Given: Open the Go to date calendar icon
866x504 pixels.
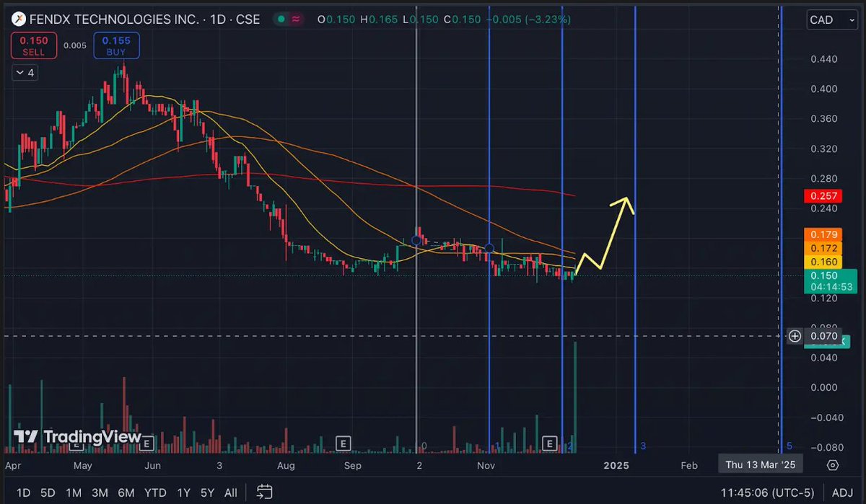Looking at the screenshot, I should click(x=264, y=492).
